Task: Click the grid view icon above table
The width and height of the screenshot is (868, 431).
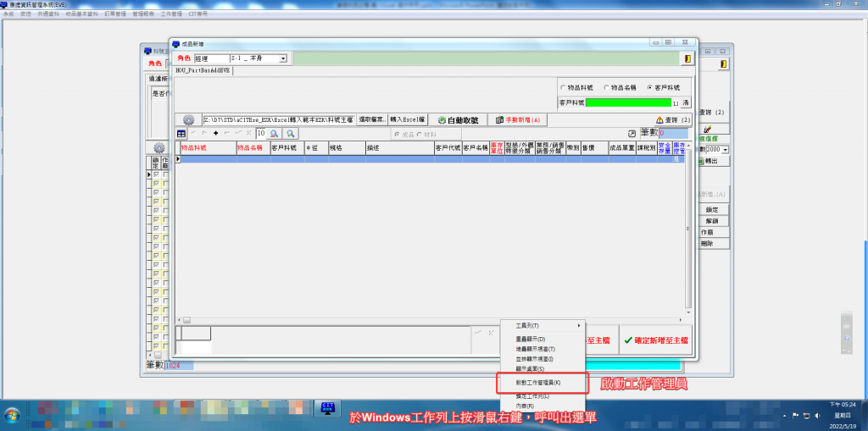Action: 181,134
